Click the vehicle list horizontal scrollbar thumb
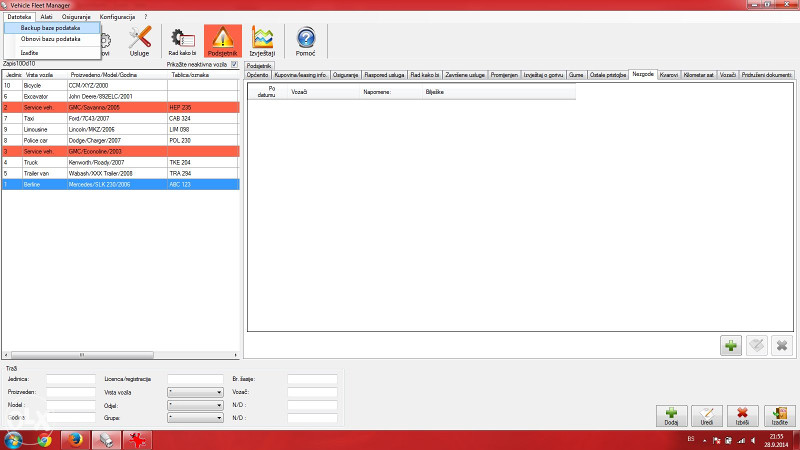Image resolution: width=800 pixels, height=450 pixels. [82, 355]
